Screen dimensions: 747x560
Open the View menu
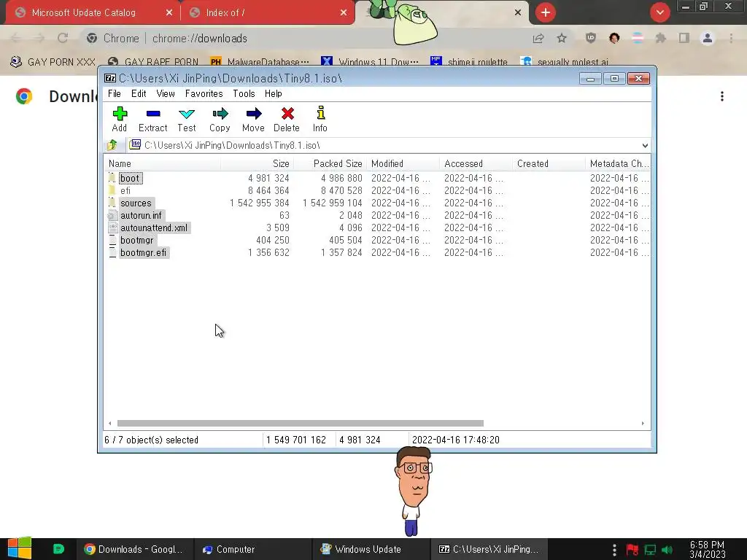pos(166,93)
